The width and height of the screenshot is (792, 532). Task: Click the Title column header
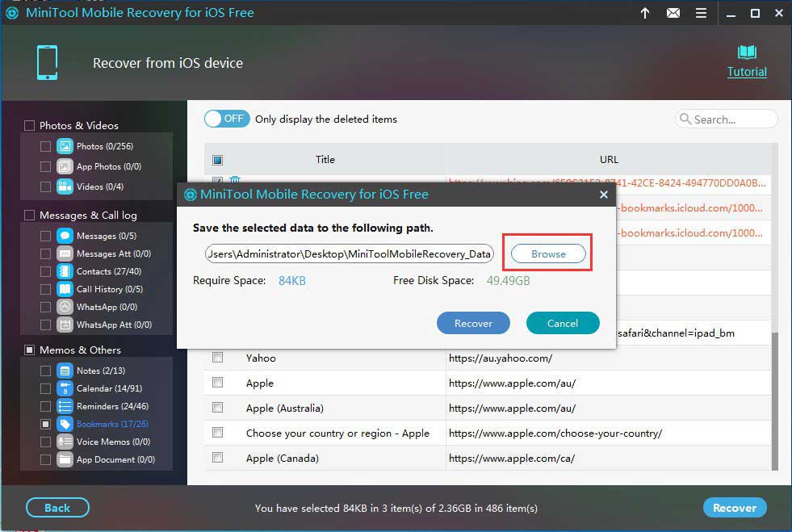click(325, 160)
